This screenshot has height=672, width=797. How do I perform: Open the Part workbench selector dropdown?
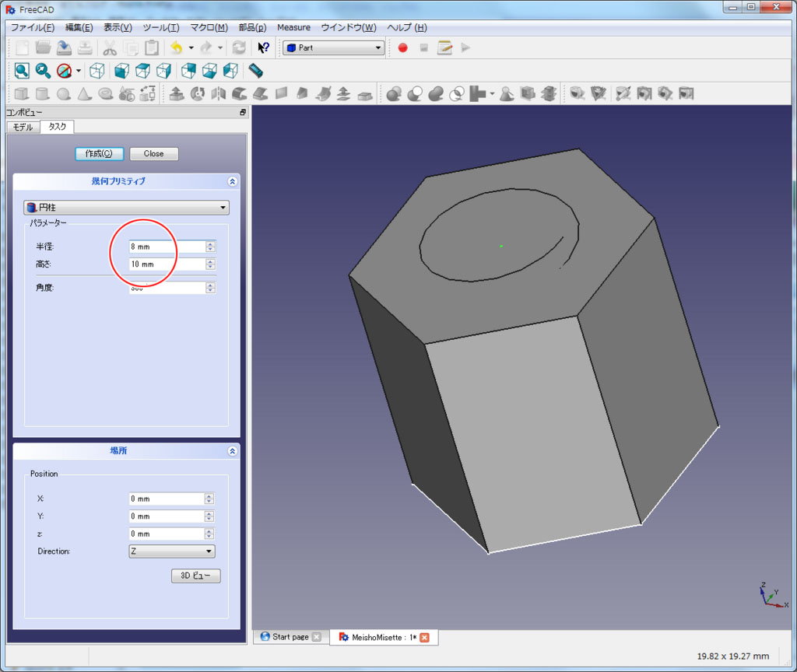coord(333,47)
